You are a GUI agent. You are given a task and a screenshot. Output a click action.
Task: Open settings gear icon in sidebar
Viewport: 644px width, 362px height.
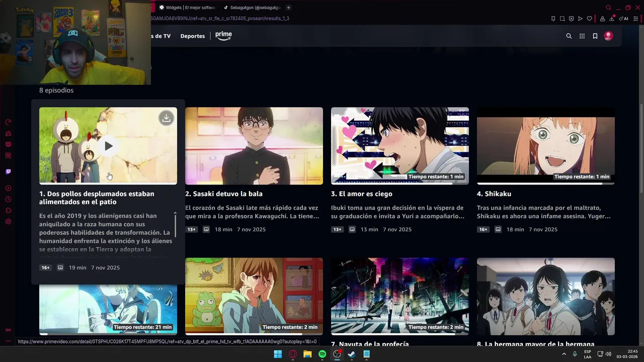point(8,221)
